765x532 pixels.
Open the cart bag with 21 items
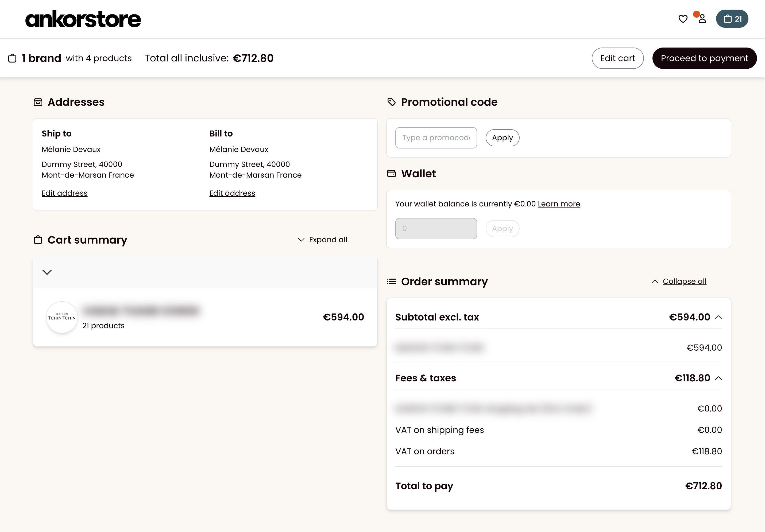coord(732,19)
